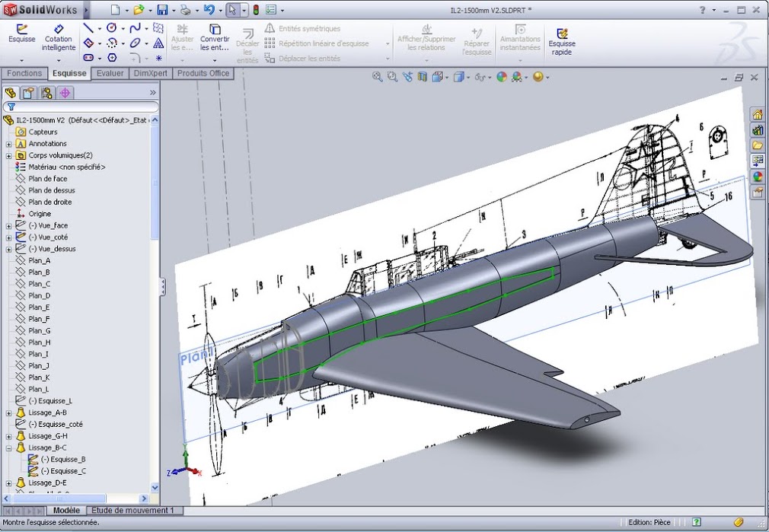Click the feature tree filter field
The image size is (769, 532).
coord(84,107)
